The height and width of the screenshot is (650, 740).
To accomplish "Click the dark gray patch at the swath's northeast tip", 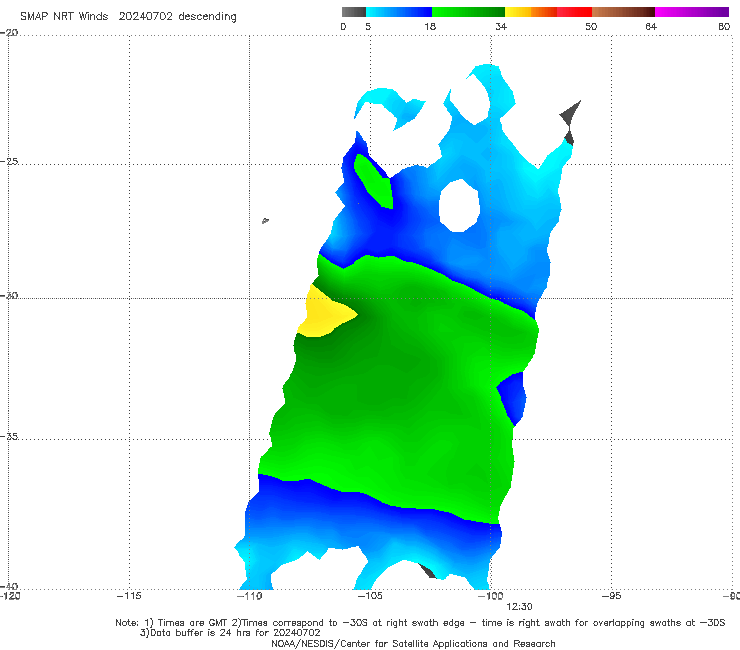I will coord(571,121).
